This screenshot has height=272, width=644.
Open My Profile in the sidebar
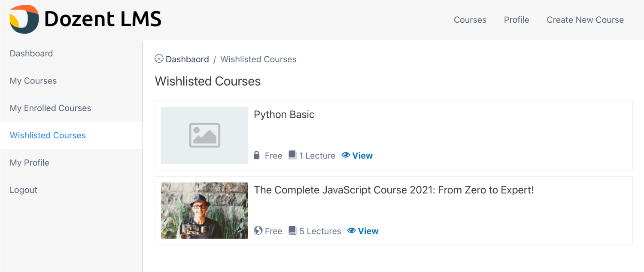click(29, 162)
